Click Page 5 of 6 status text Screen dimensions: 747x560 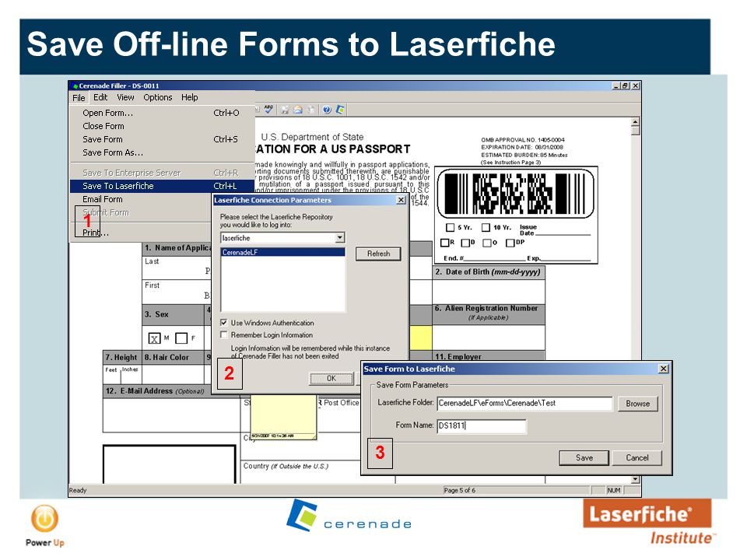point(459,490)
